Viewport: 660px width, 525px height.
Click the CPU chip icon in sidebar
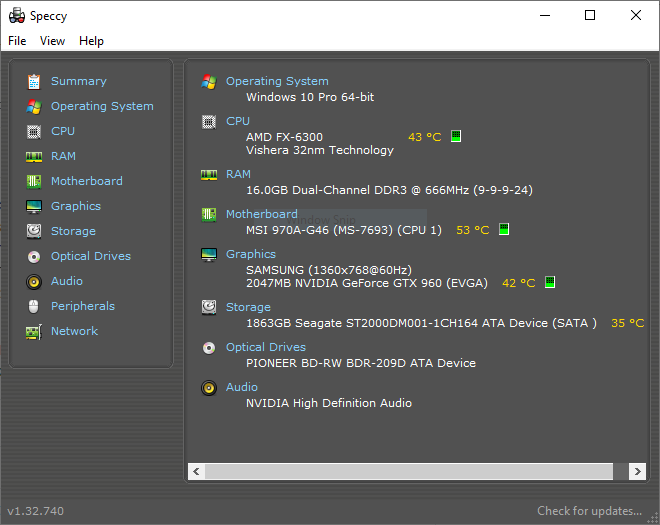(x=34, y=132)
